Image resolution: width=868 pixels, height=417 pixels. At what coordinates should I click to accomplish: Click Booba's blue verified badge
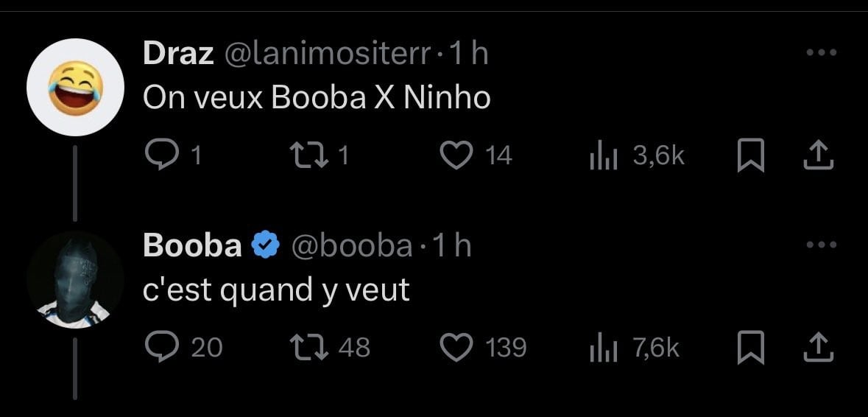pos(266,246)
